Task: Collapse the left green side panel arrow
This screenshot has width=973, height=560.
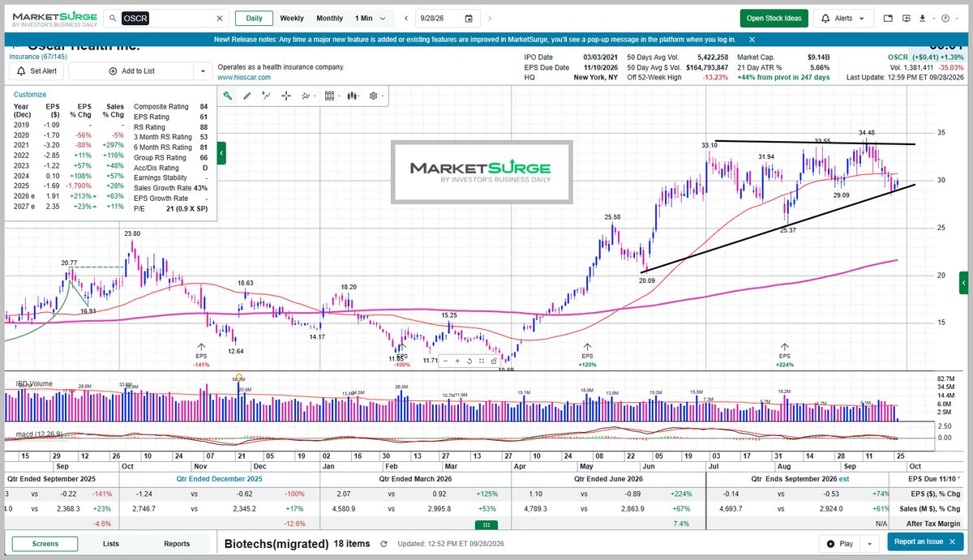Action: coord(221,152)
